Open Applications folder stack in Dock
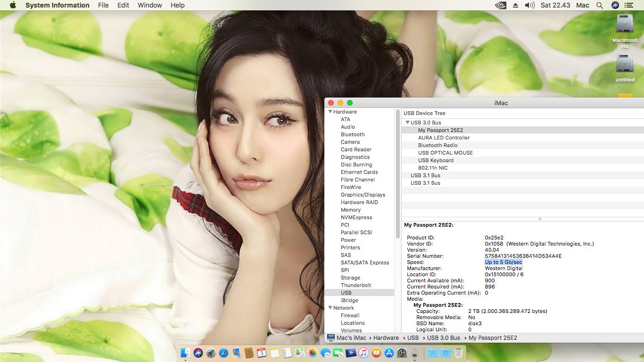The image size is (644, 362). [x=432, y=353]
